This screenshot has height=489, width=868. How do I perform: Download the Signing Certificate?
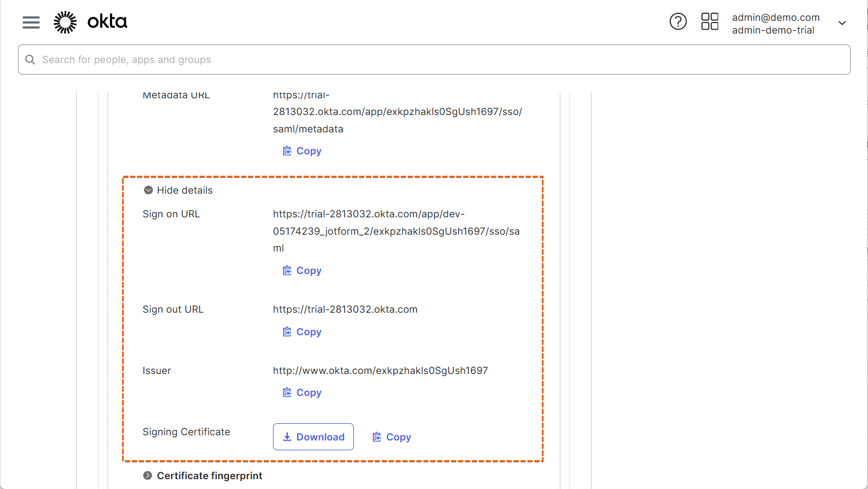point(313,437)
